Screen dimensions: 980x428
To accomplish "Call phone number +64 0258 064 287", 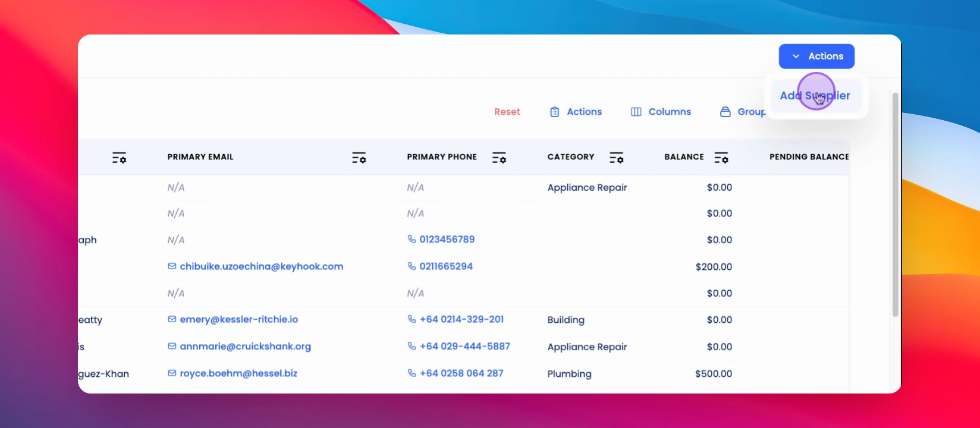I will pyautogui.click(x=461, y=373).
